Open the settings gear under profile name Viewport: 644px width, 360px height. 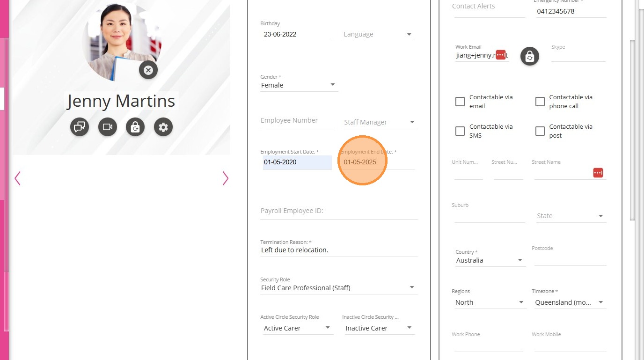click(x=163, y=127)
